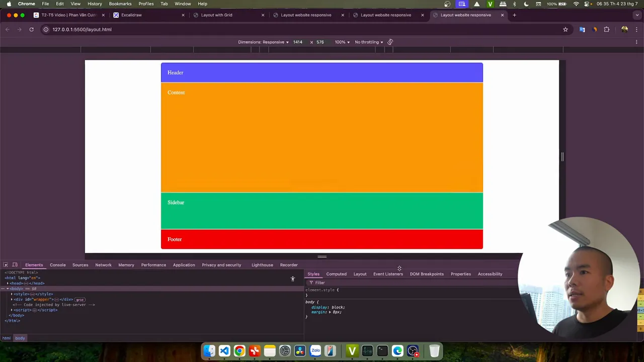Toggle the device toolbar icon in DevTools
This screenshot has width=644, height=362.
tap(15, 265)
